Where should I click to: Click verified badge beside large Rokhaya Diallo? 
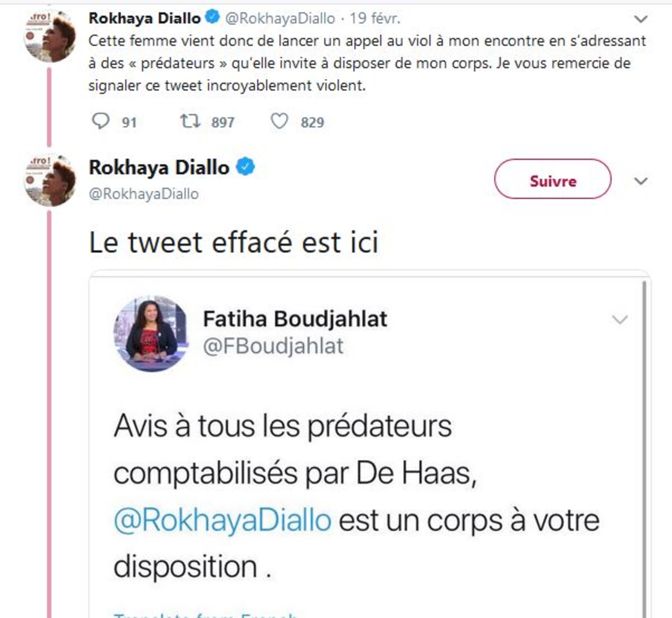tap(246, 166)
